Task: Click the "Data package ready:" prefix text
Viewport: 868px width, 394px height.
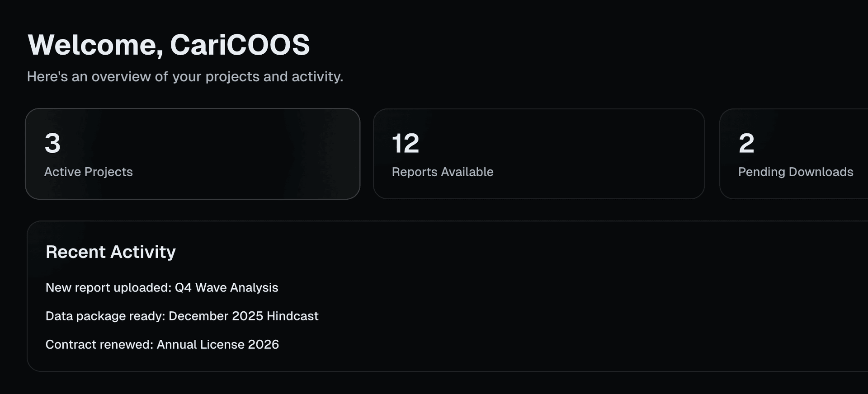Action: coord(105,316)
